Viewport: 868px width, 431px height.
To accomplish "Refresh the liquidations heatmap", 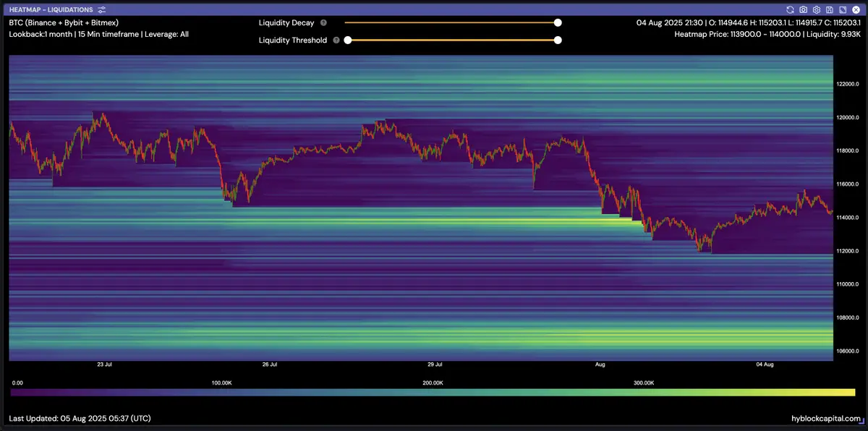I will coord(791,10).
